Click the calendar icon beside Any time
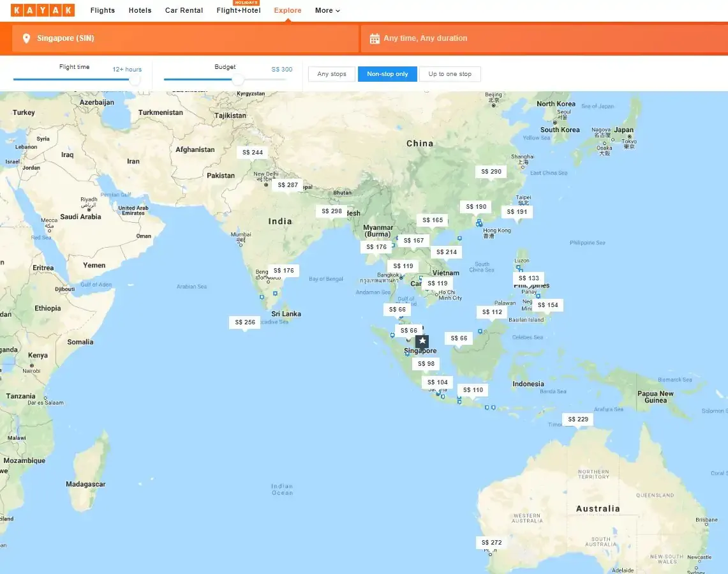Viewport: 728px width, 574px height. (375, 38)
